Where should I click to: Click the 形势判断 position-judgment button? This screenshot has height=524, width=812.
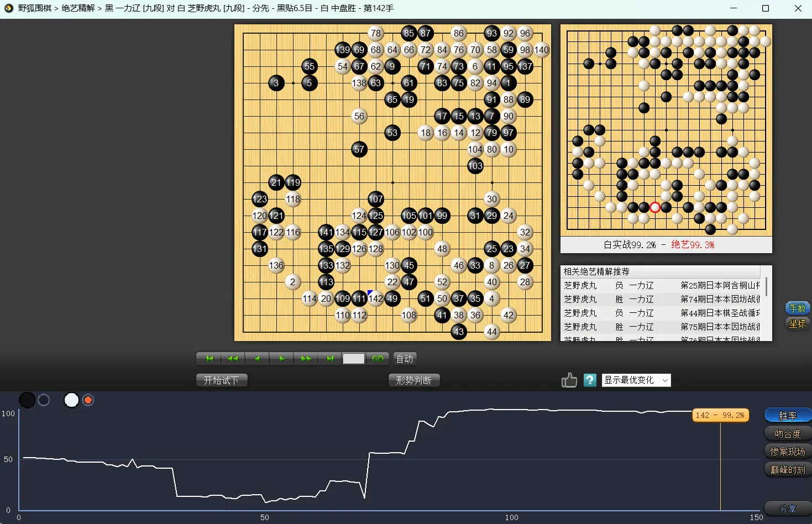pyautogui.click(x=413, y=380)
